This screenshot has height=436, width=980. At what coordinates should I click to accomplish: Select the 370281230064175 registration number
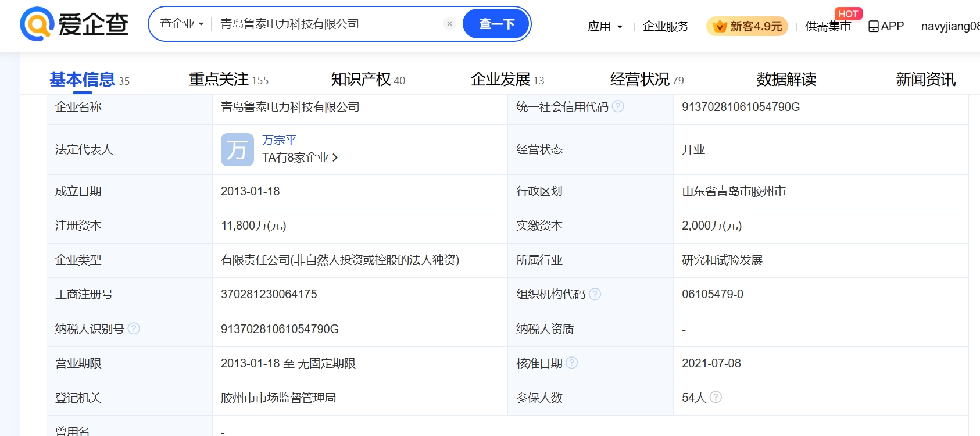tap(269, 294)
